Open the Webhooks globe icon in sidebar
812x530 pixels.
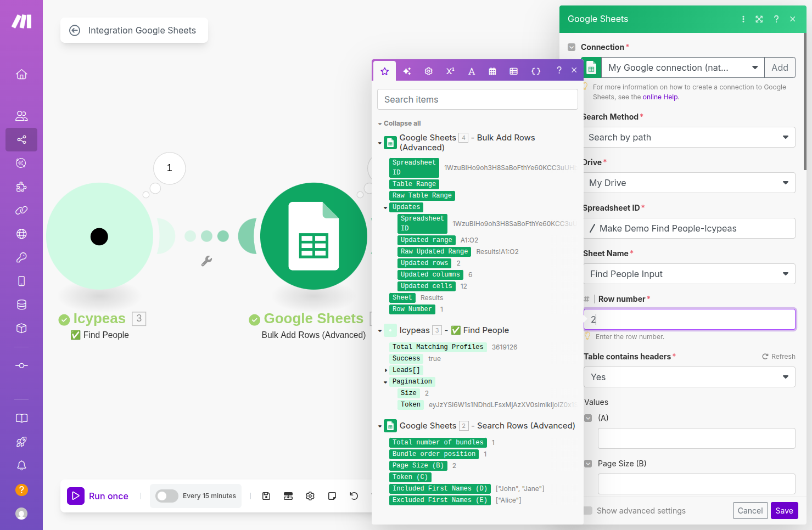pos(21,234)
